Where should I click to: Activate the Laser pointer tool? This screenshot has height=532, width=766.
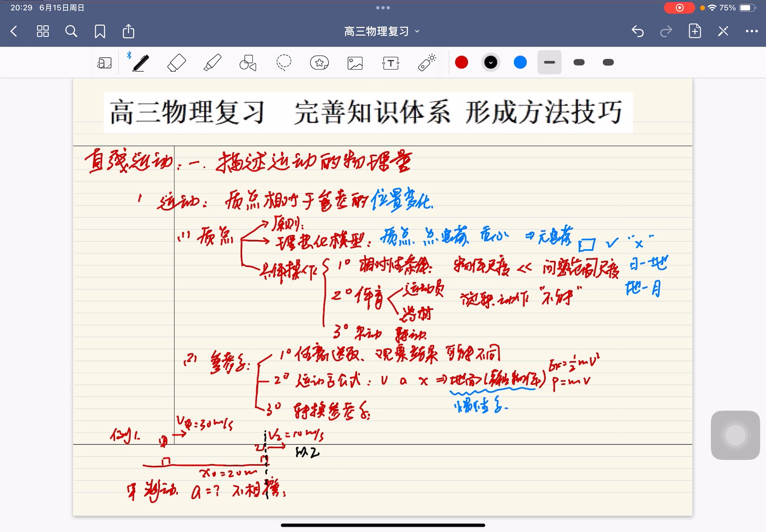[426, 63]
